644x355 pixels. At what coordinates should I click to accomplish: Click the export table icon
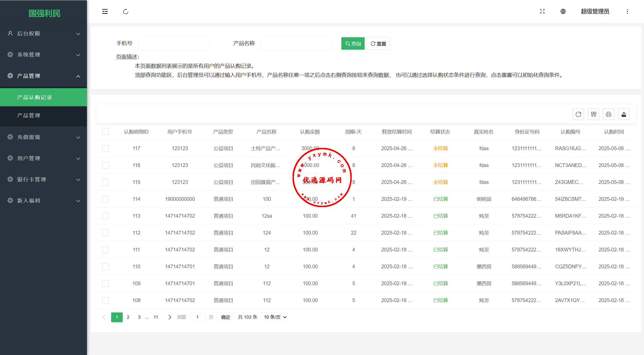pyautogui.click(x=624, y=114)
